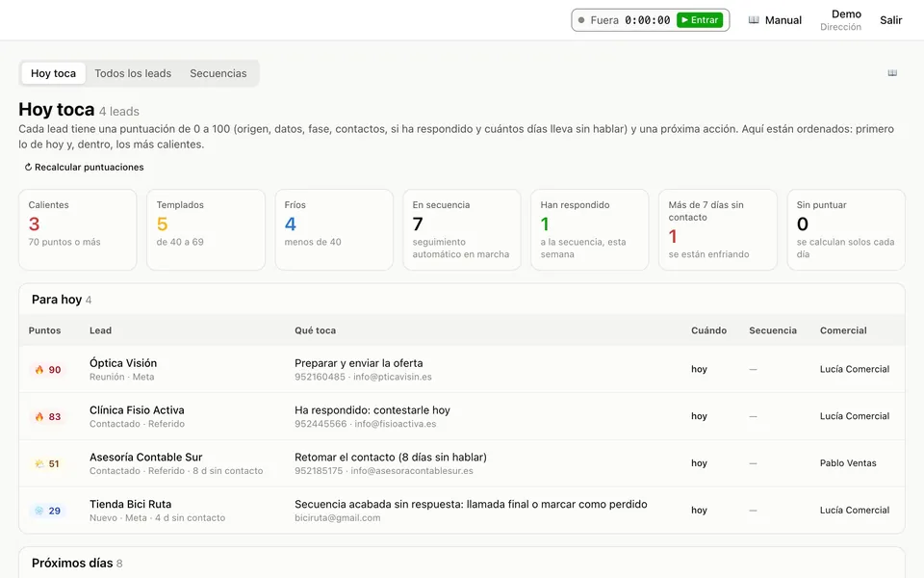Click the 0:00:00 timer display

(647, 20)
